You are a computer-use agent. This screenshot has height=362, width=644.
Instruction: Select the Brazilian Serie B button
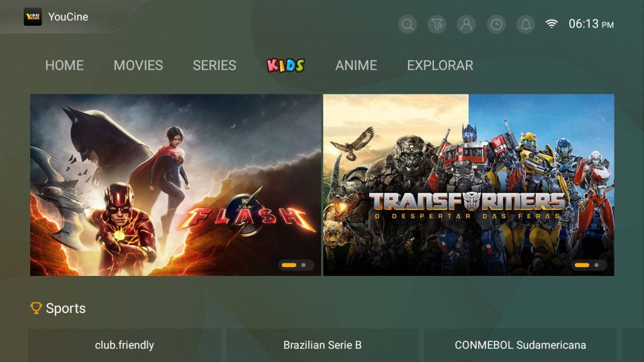pos(323,345)
